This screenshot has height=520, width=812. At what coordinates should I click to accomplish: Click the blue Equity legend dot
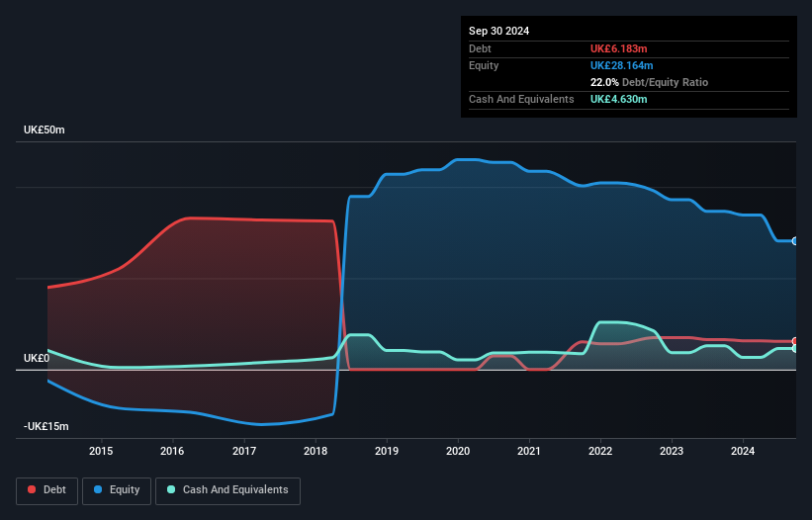click(98, 489)
